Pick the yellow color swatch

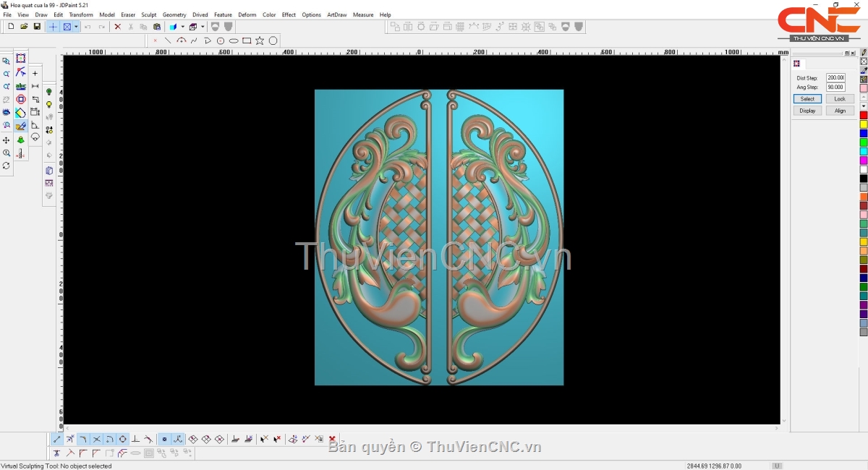(863, 124)
